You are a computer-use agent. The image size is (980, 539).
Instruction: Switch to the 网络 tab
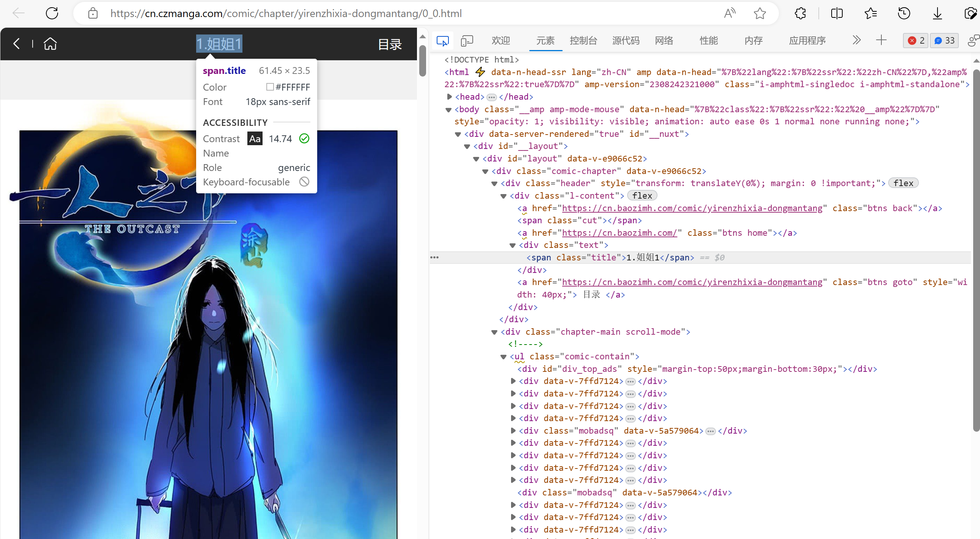coord(664,41)
